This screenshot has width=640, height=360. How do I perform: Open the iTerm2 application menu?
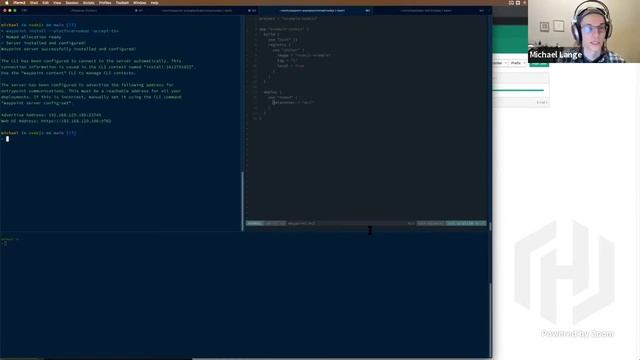[x=19, y=3]
